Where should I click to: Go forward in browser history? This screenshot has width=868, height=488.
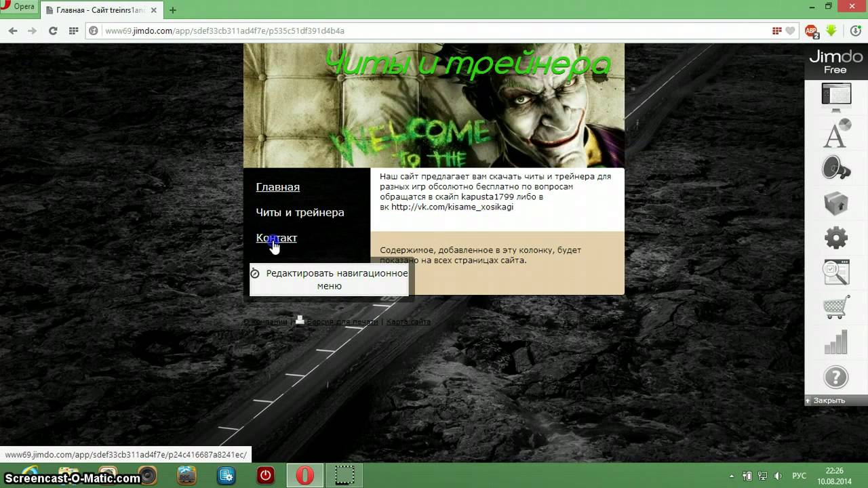[32, 30]
